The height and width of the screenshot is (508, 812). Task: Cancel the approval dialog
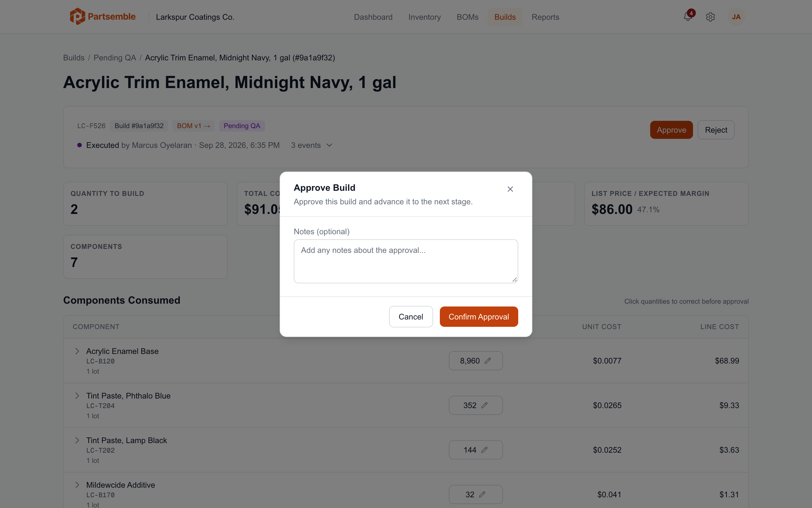[411, 317]
